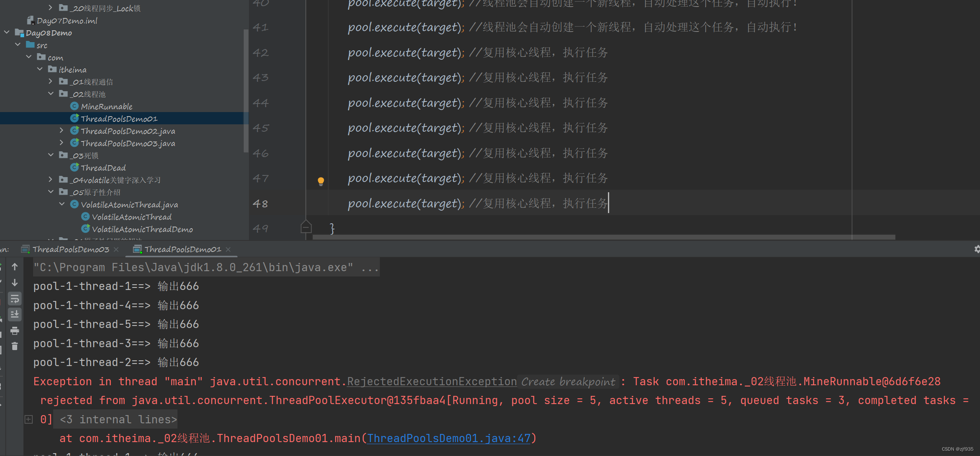
Task: Click console output line 'pool-1-thread-2==> 输出666'
Action: click(116, 362)
